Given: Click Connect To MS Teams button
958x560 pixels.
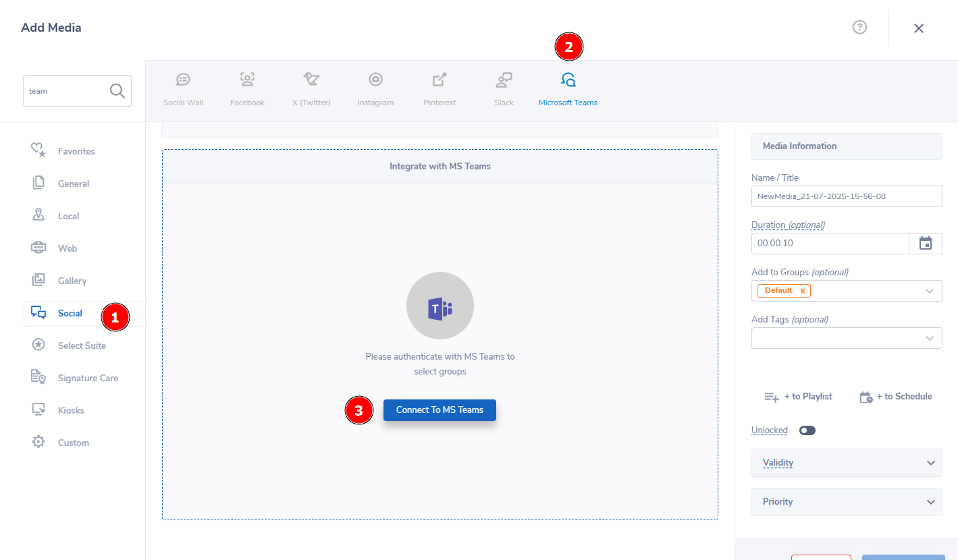Looking at the screenshot, I should tap(440, 410).
